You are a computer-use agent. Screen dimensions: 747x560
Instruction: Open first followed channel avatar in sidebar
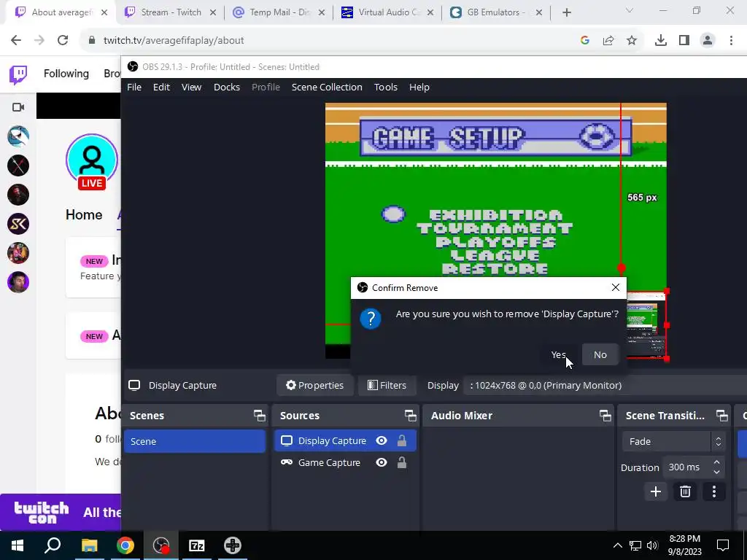18,136
